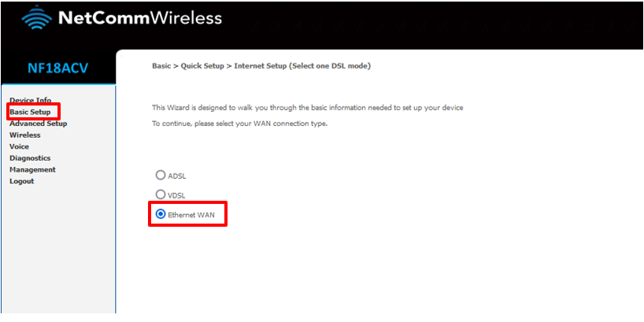The width and height of the screenshot is (644, 322).
Task: Click the Quick Setup breadcrumb heading
Action: 261,65
